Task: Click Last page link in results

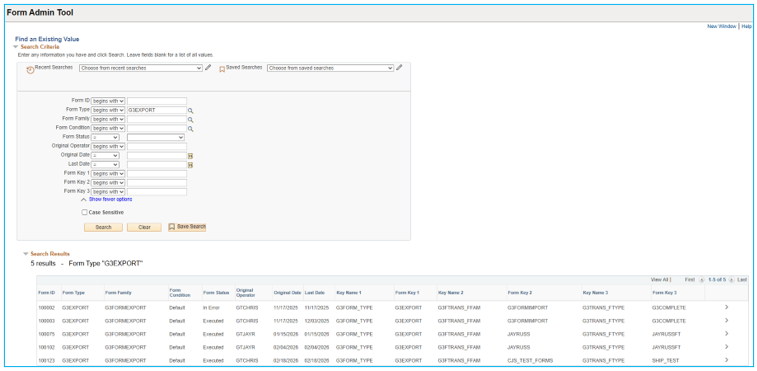Action: (742, 280)
